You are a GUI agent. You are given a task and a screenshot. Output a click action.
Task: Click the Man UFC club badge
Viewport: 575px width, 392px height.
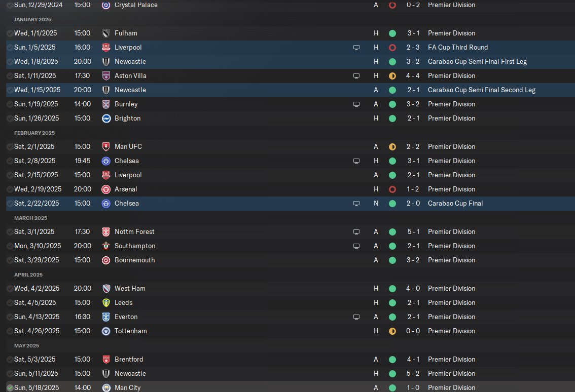pyautogui.click(x=106, y=146)
